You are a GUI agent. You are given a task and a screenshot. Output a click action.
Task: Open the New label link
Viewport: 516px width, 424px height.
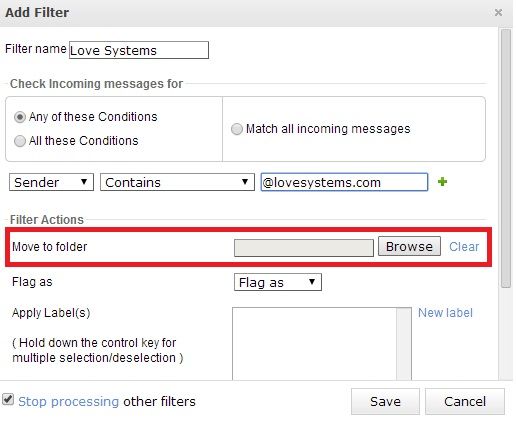(445, 313)
